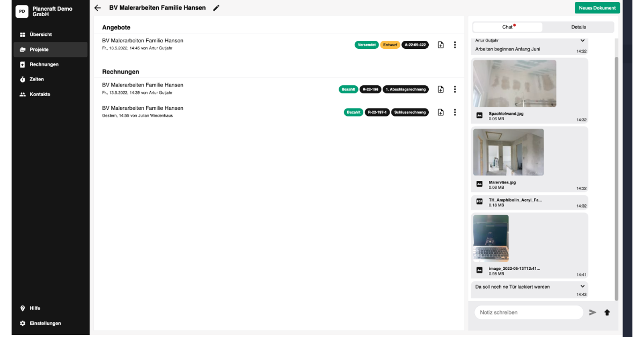Expand chevron on the Tür lackiert message
Image resolution: width=644 pixels, height=337 pixels.
[x=583, y=287]
